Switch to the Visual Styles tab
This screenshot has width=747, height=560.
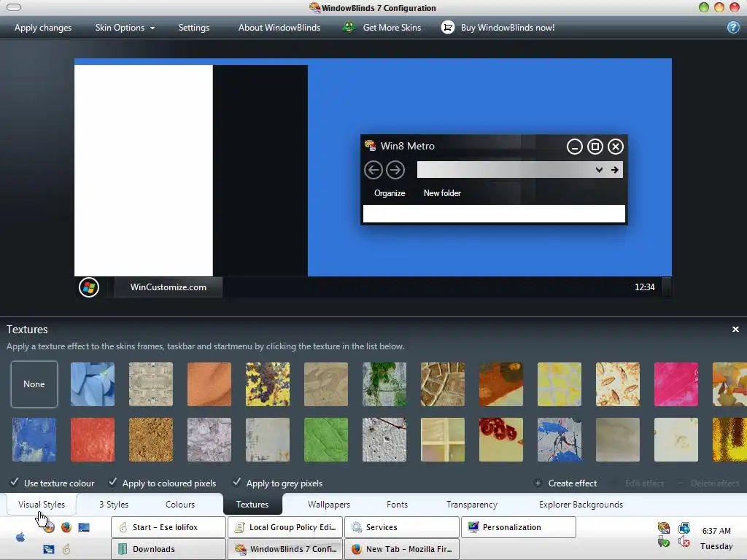[x=42, y=505]
